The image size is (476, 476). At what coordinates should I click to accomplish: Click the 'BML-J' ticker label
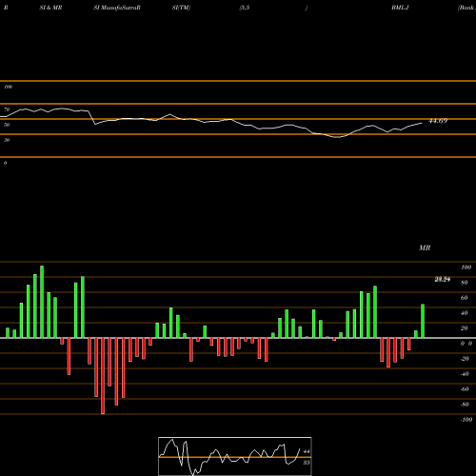coord(400,8)
